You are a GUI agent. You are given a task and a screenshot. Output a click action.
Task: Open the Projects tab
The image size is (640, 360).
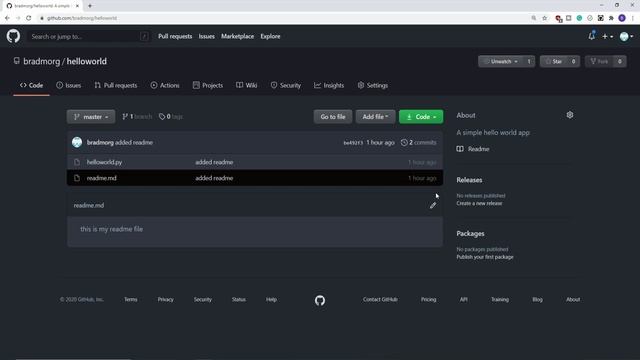coord(208,85)
